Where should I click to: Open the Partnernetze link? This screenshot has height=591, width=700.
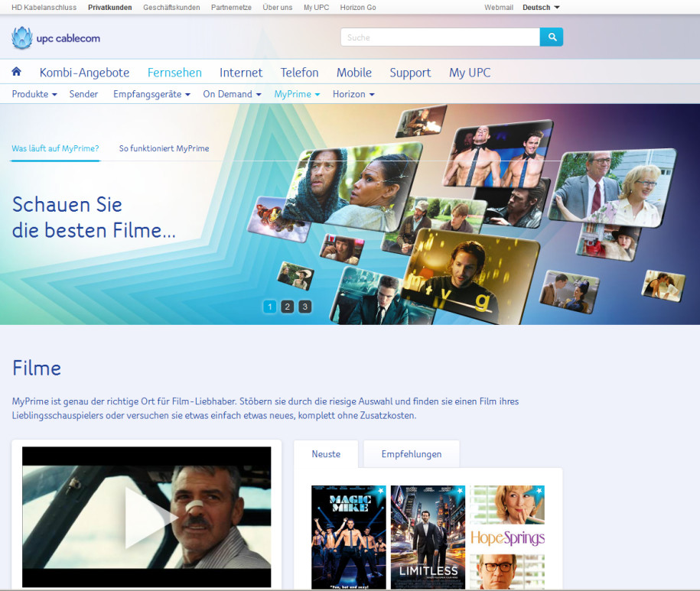click(231, 8)
